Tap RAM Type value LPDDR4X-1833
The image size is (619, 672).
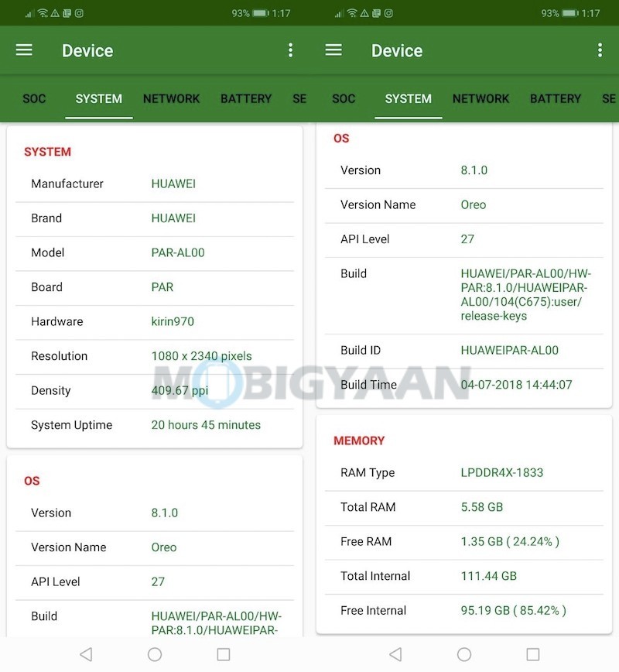pos(501,472)
